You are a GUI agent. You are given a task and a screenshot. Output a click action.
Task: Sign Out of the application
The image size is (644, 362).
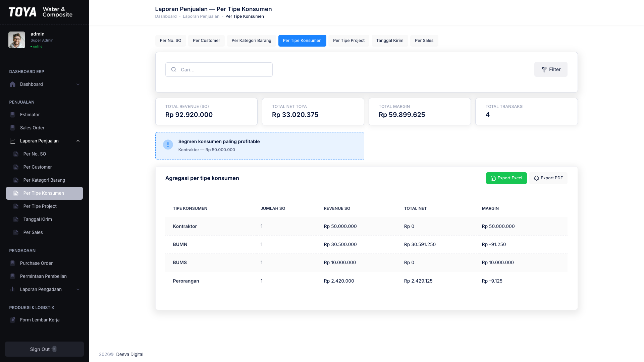point(44,349)
